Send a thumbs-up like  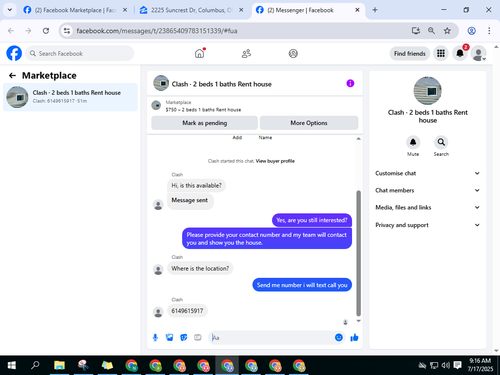(354, 338)
